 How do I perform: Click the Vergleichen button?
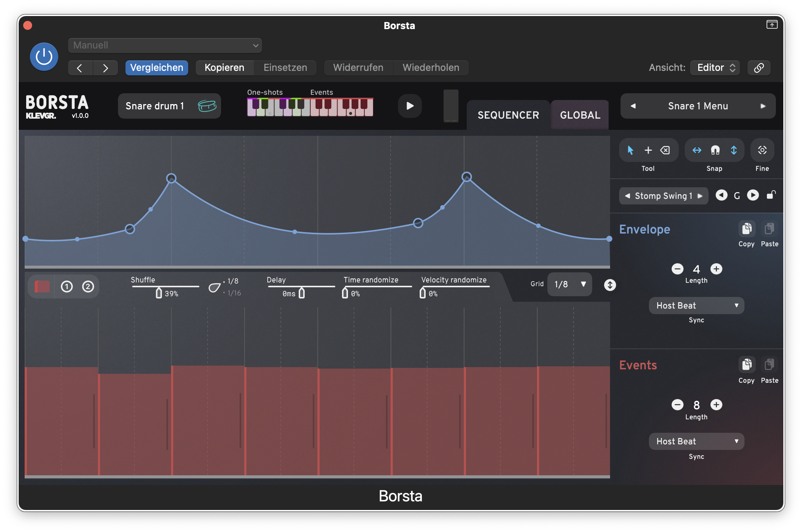tap(156, 68)
